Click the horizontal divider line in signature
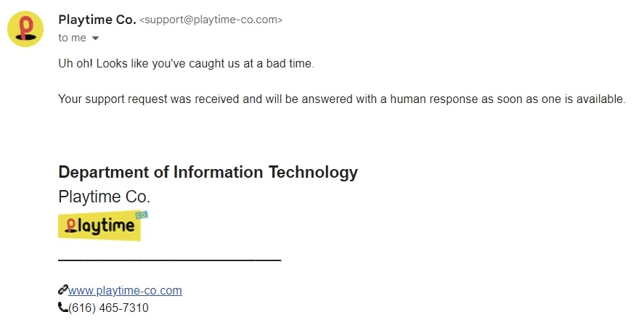The height and width of the screenshot is (325, 644). pyautogui.click(x=169, y=259)
